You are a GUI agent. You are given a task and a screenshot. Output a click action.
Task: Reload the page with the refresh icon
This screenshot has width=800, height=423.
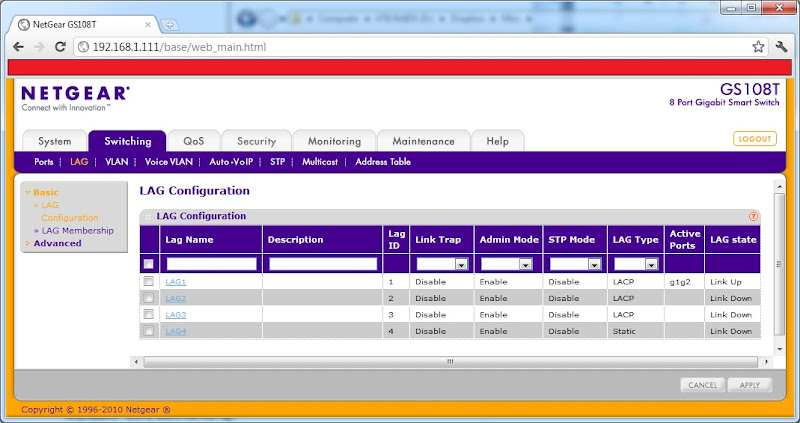pyautogui.click(x=60, y=47)
